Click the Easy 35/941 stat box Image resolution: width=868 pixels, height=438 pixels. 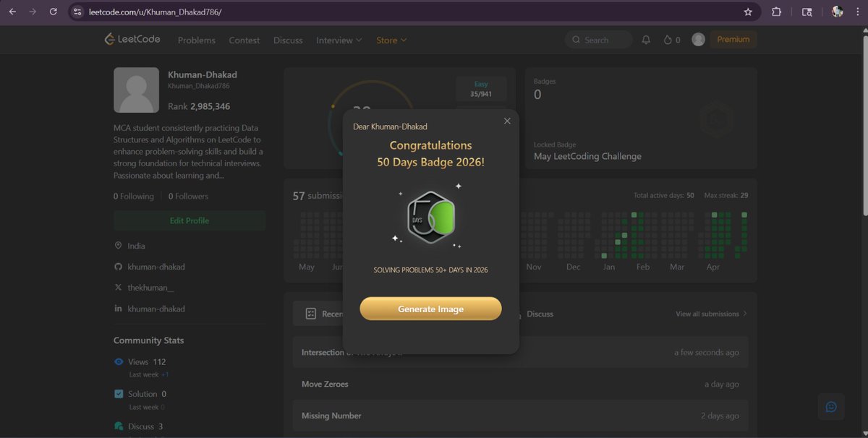(x=481, y=89)
